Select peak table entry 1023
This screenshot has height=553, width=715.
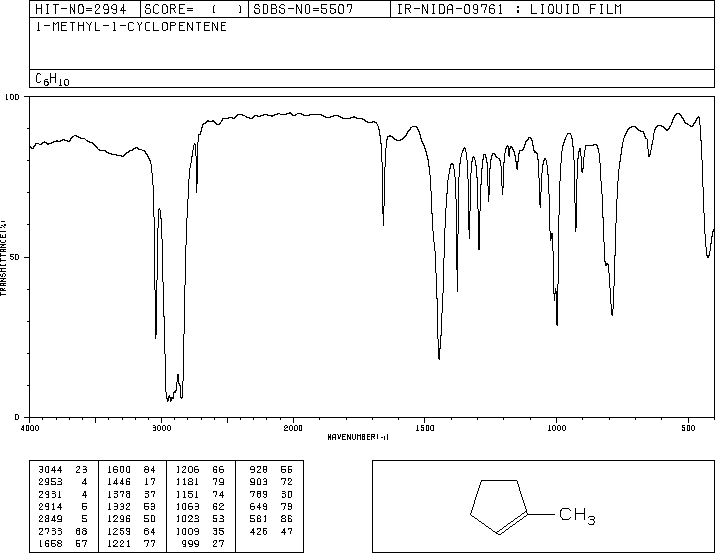point(200,519)
